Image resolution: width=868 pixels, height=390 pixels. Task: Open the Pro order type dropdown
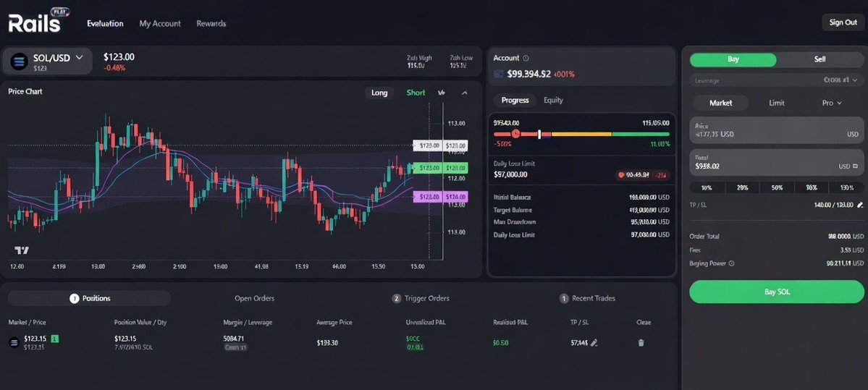832,103
